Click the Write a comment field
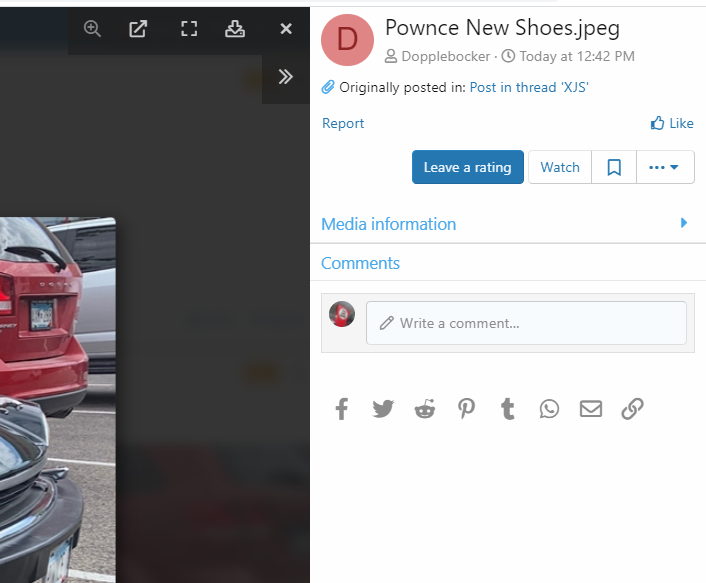 click(526, 323)
